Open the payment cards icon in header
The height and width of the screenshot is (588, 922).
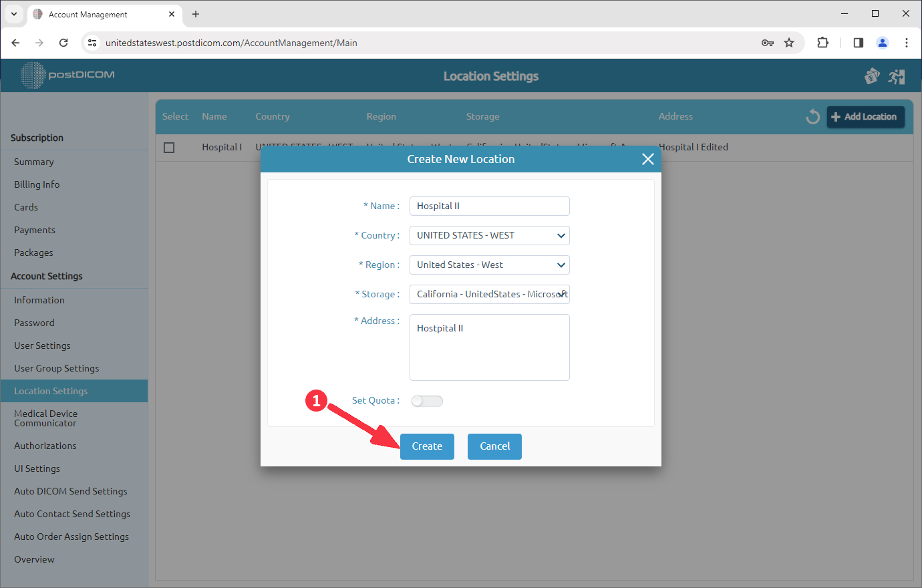tap(872, 76)
